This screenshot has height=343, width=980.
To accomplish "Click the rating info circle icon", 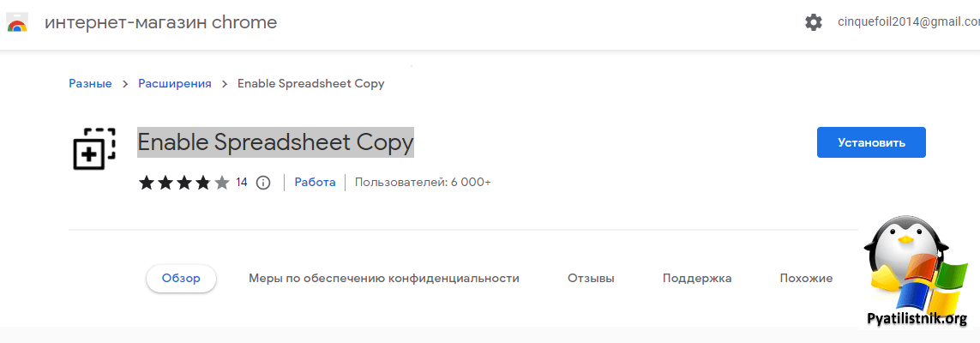I will (x=263, y=182).
